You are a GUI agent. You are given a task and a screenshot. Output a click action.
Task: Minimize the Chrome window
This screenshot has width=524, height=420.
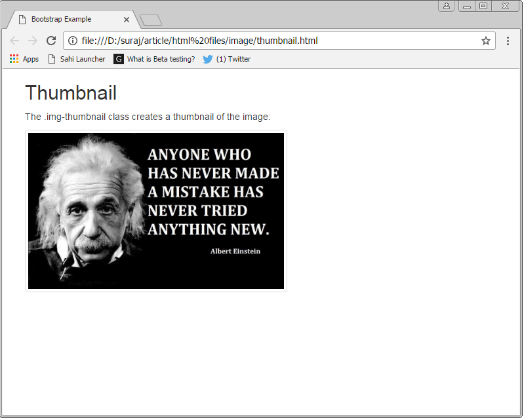[x=467, y=6]
